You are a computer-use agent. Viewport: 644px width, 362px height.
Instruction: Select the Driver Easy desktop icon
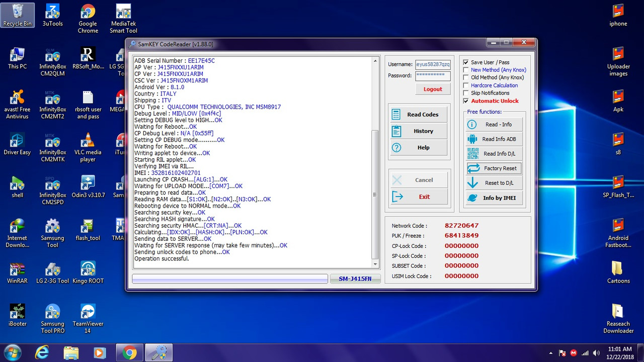coord(18,144)
